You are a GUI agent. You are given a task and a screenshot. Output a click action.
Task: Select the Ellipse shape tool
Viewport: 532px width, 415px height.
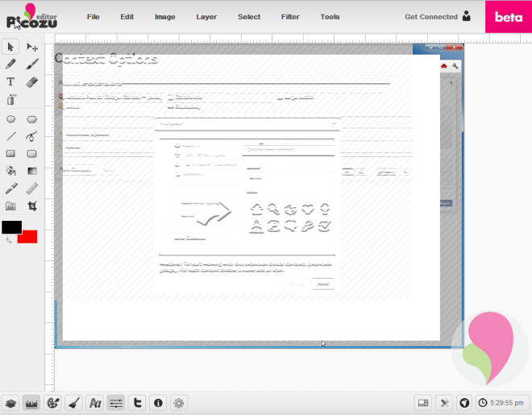coord(10,119)
